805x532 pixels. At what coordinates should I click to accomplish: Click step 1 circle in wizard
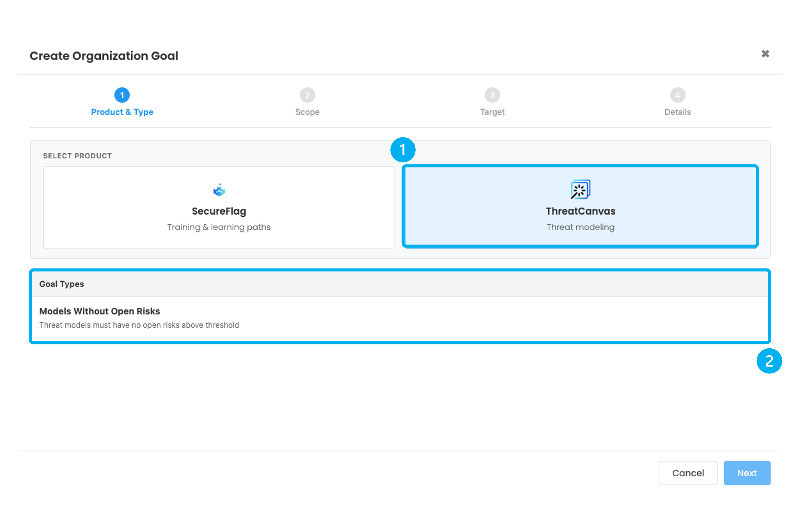pyautogui.click(x=122, y=95)
